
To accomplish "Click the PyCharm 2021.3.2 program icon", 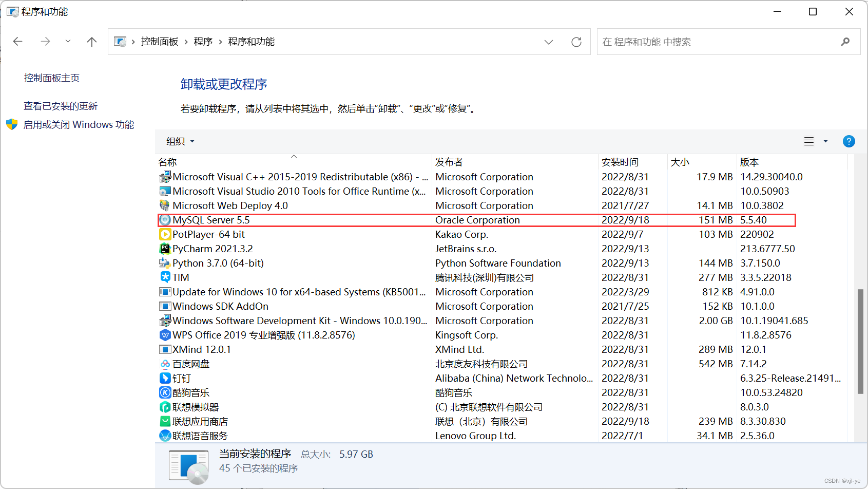I will click(165, 249).
